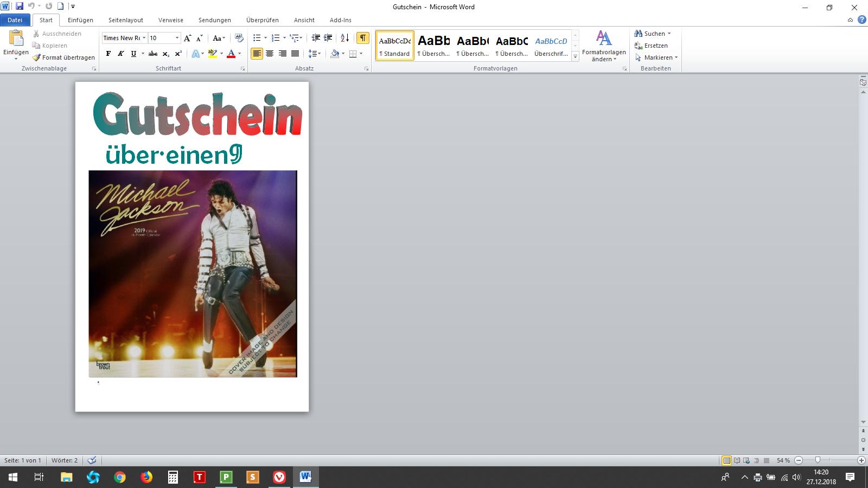
Task: Select align left
Action: coord(257,54)
